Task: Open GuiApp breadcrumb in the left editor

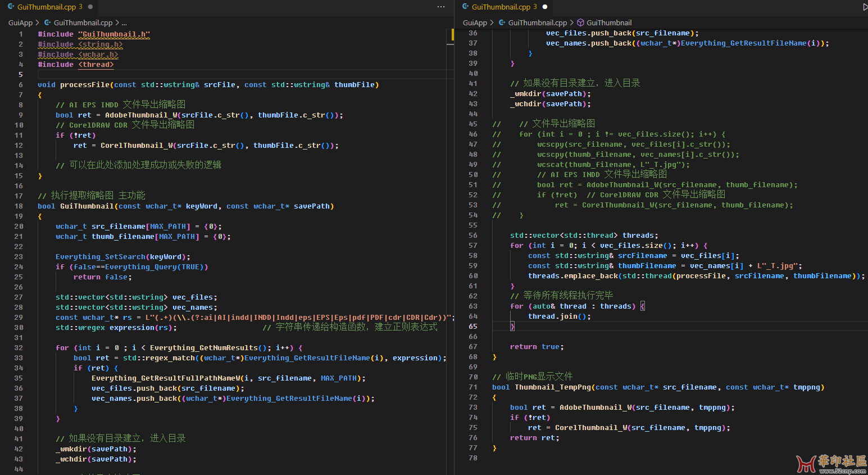Action: [x=20, y=22]
